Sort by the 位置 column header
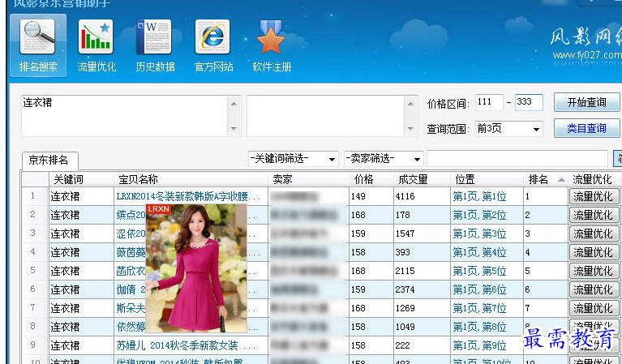This screenshot has height=364, width=622. tap(487, 180)
